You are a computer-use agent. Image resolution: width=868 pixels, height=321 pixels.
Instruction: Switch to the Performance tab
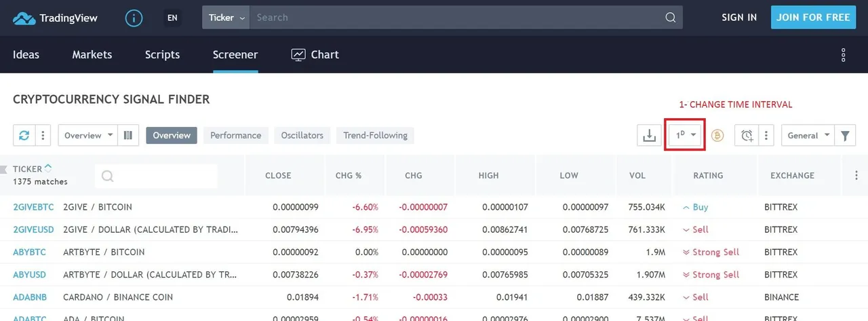236,136
